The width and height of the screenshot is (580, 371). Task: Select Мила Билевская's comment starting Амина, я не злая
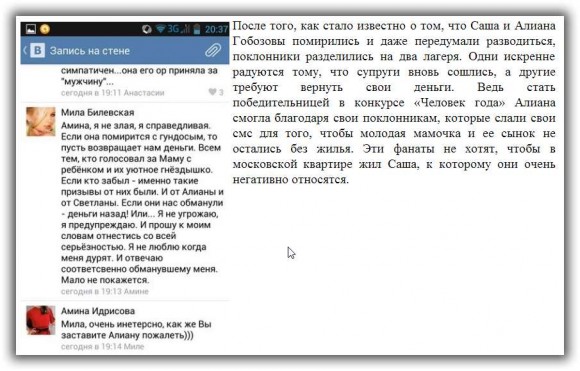(x=142, y=203)
